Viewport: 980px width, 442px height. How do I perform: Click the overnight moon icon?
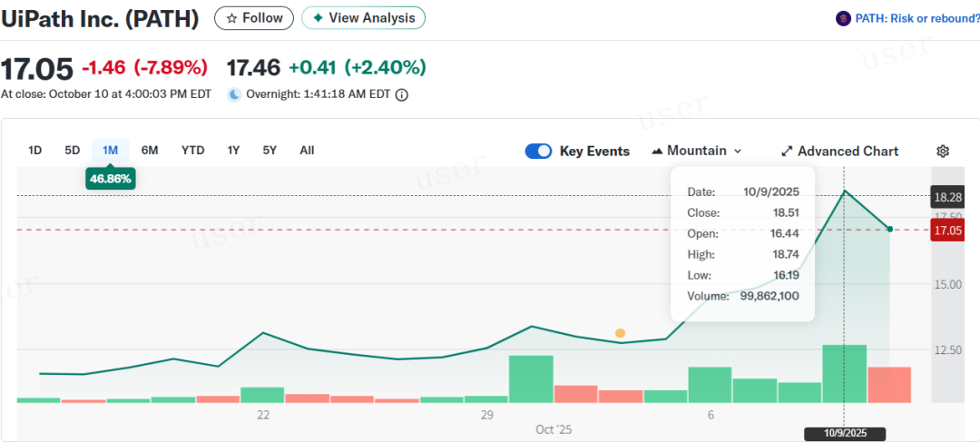233,94
